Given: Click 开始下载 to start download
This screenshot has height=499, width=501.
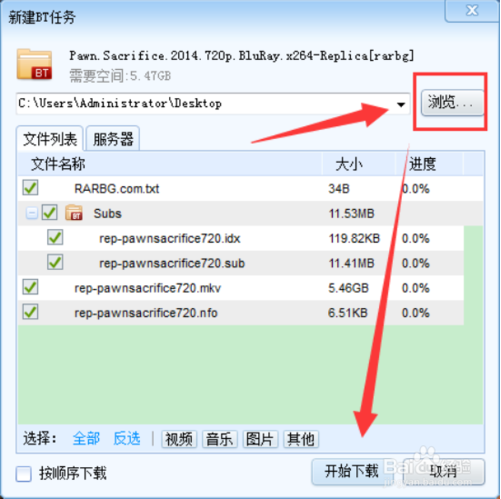Looking at the screenshot, I should [x=352, y=471].
